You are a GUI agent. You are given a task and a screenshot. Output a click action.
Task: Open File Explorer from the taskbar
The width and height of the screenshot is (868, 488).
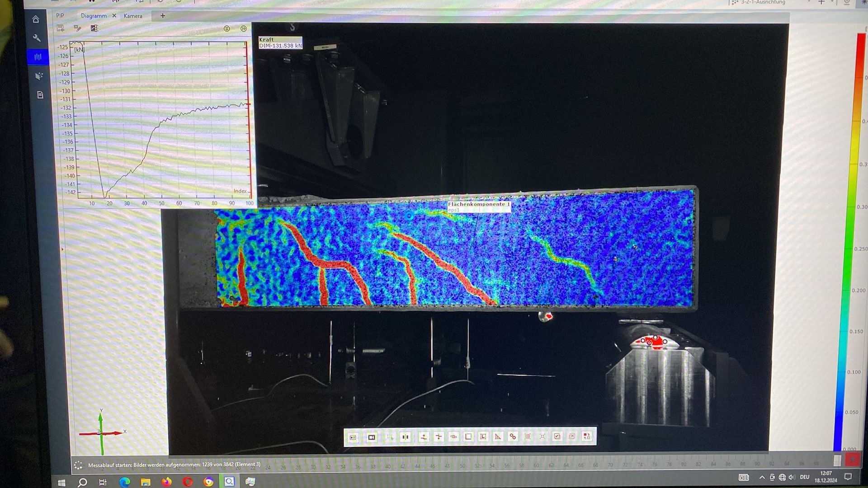145,482
